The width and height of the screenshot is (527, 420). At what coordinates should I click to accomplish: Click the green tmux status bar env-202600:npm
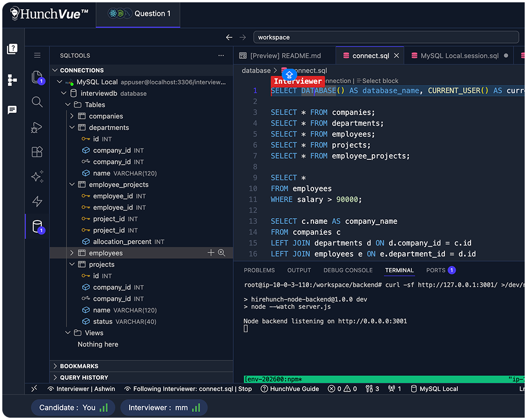384,379
